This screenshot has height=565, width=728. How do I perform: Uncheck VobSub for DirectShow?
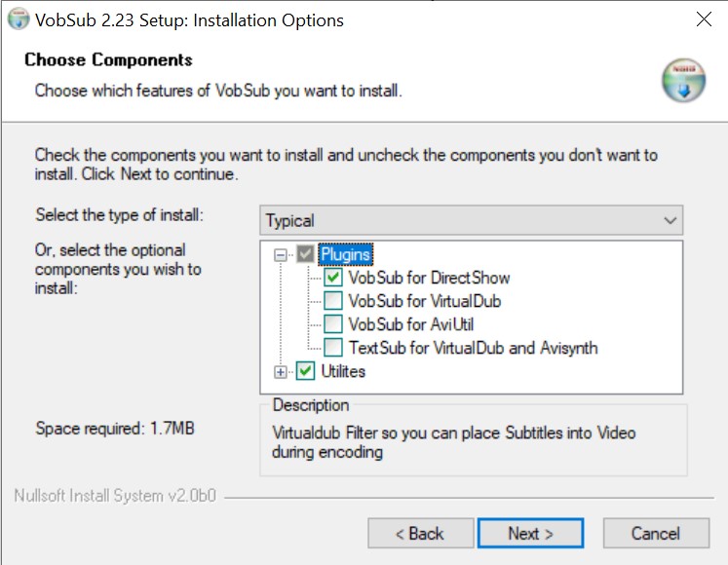pos(333,278)
